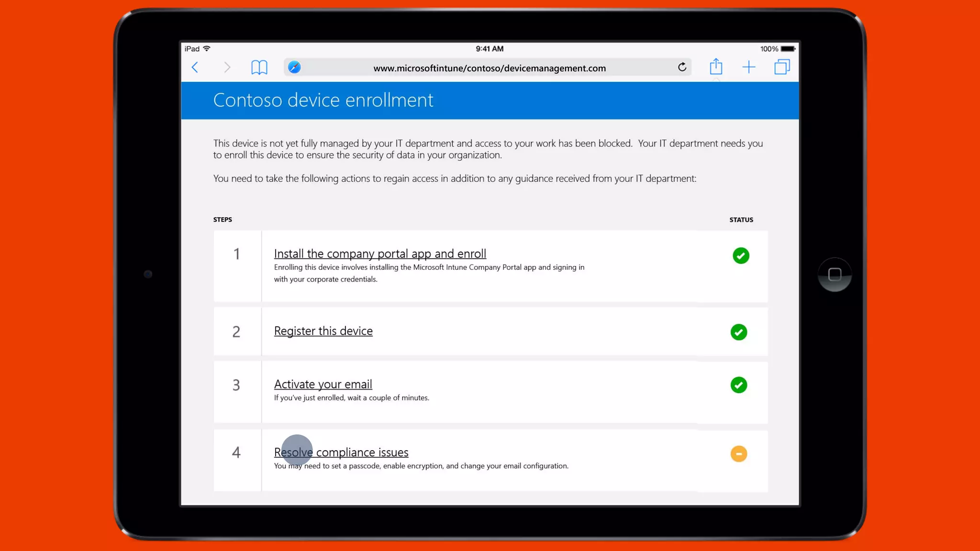
Task: Tap the Safari forward arrow
Action: [x=227, y=67]
